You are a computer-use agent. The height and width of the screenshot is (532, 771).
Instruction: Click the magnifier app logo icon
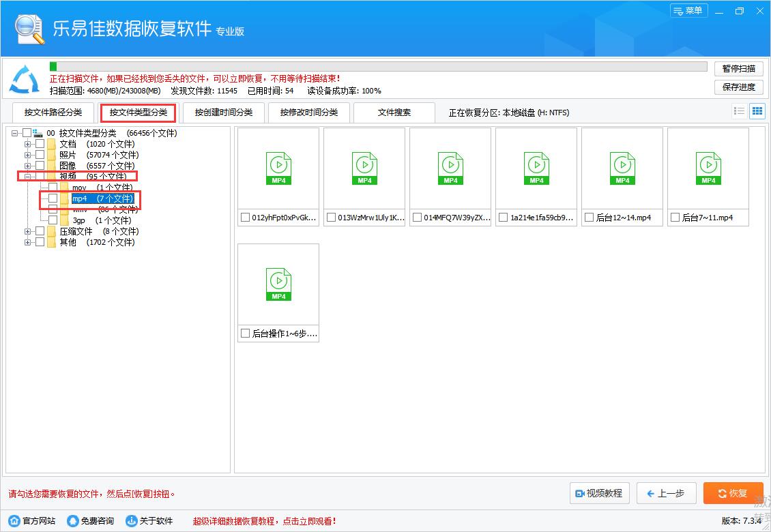pos(29,29)
